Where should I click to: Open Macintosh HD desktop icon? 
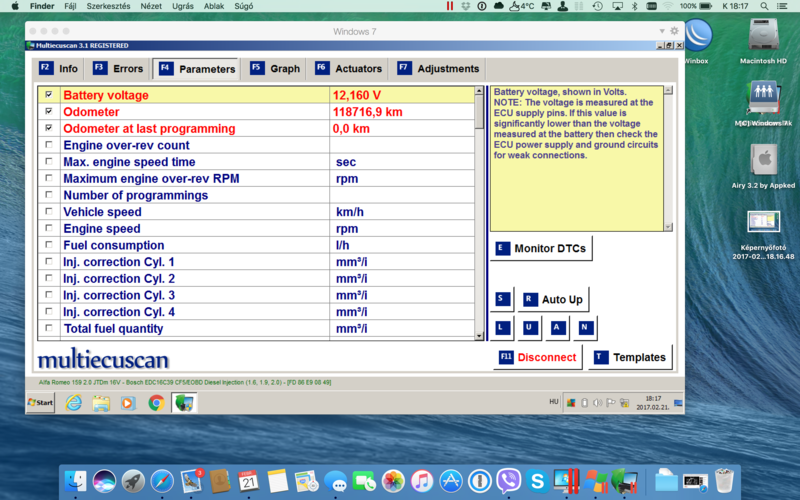[763, 41]
